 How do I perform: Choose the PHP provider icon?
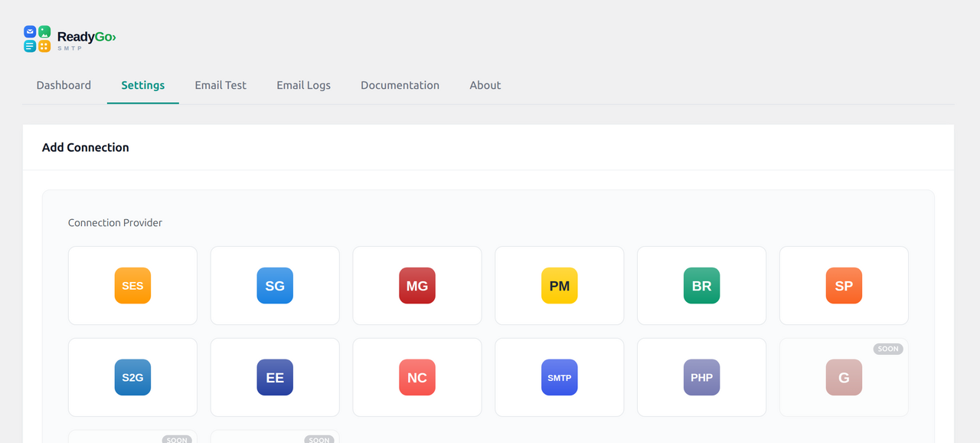click(x=701, y=377)
